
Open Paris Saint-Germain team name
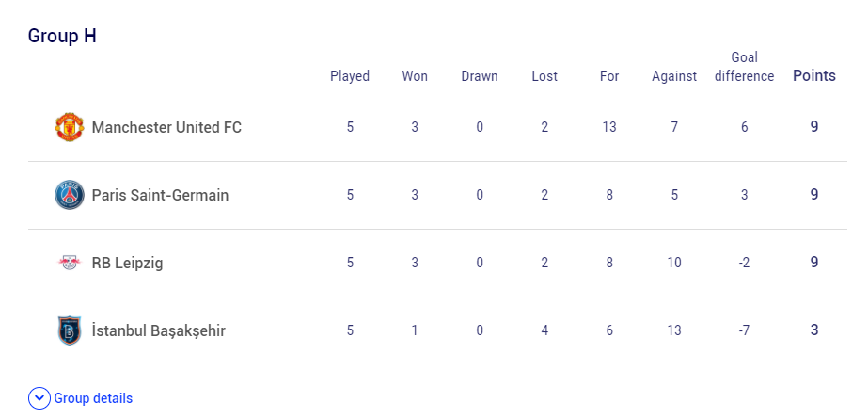(x=160, y=195)
